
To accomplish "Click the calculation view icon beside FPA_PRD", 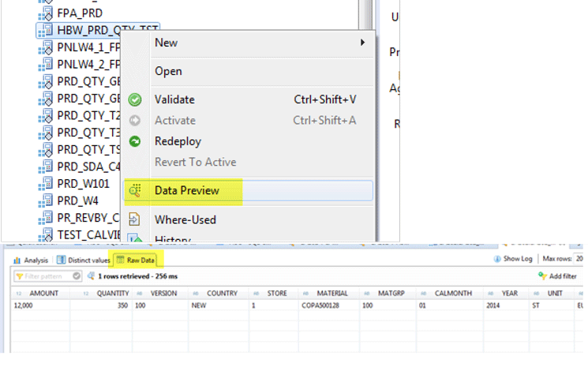I will coord(46,13).
